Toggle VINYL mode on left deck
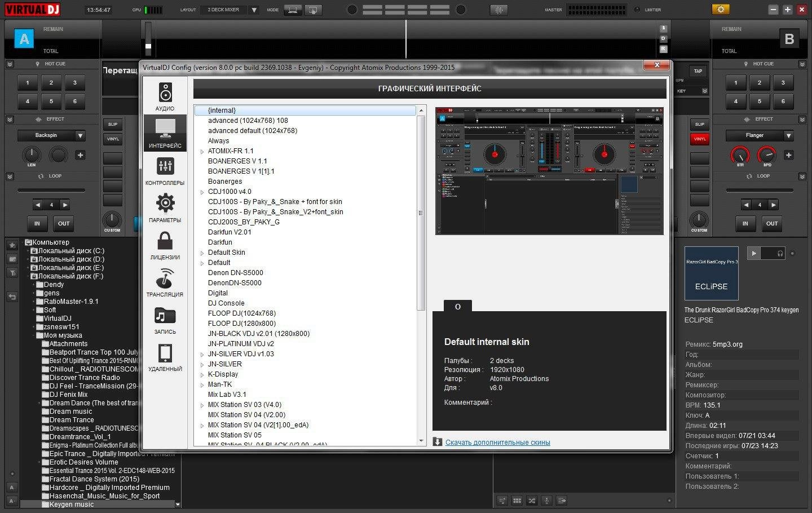Viewport: 812px width, 513px height. pyautogui.click(x=113, y=139)
